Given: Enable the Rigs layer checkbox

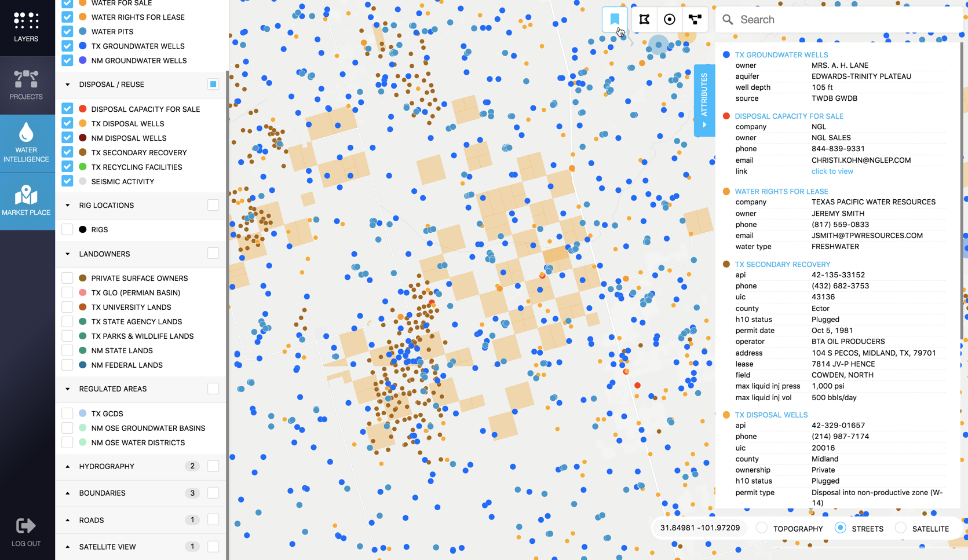Looking at the screenshot, I should coord(67,229).
